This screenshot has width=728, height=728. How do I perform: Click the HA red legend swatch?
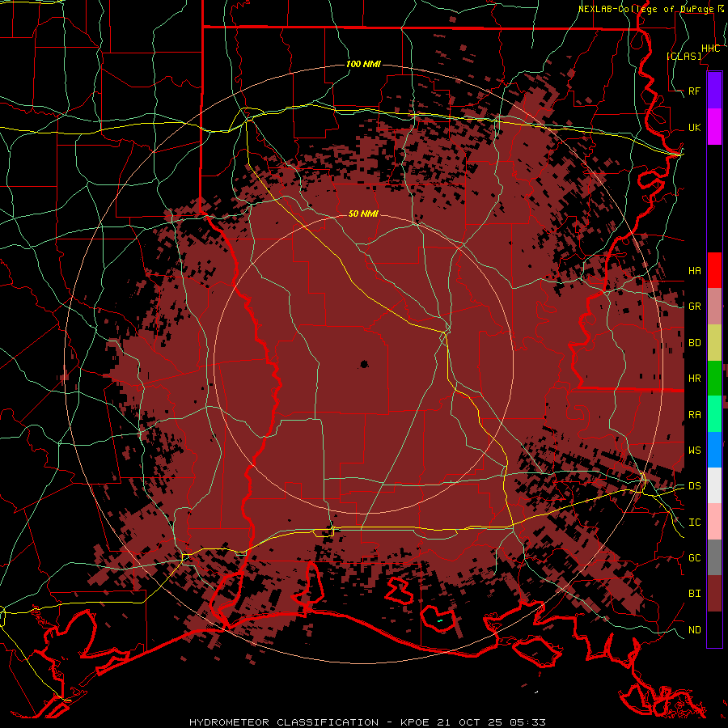point(714,270)
